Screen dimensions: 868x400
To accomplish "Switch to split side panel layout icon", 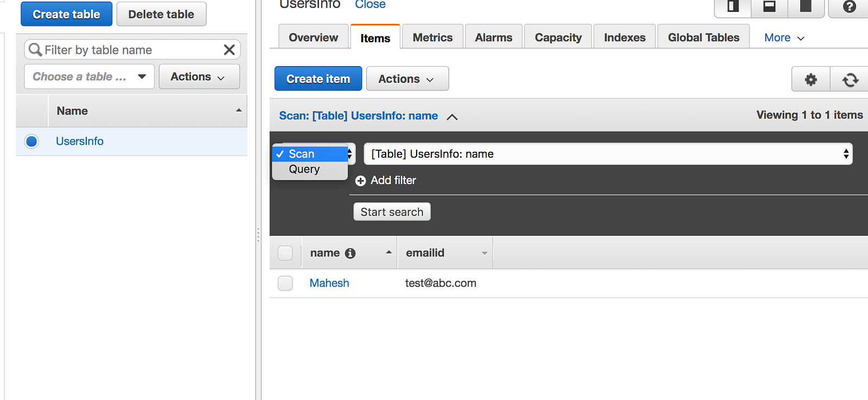I will [x=733, y=7].
